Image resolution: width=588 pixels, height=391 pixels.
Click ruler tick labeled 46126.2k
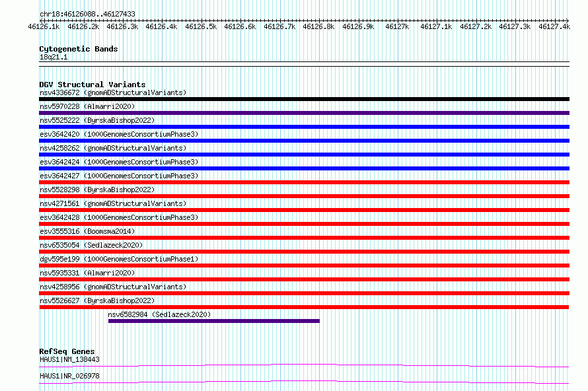[x=83, y=26]
